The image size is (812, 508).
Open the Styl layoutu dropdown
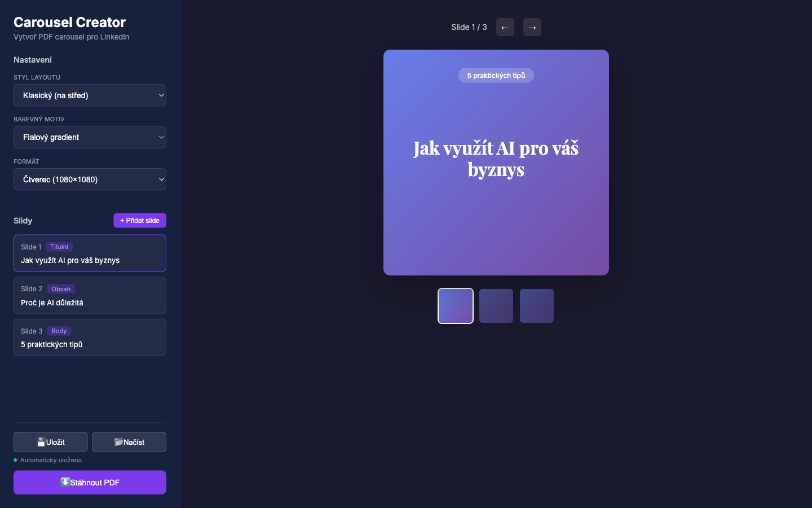[90, 95]
